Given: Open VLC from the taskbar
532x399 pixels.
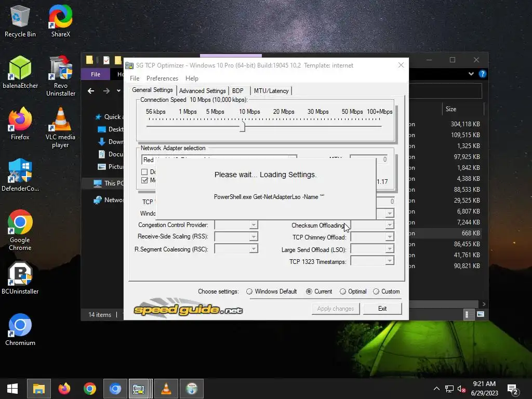Looking at the screenshot, I should click(166, 389).
